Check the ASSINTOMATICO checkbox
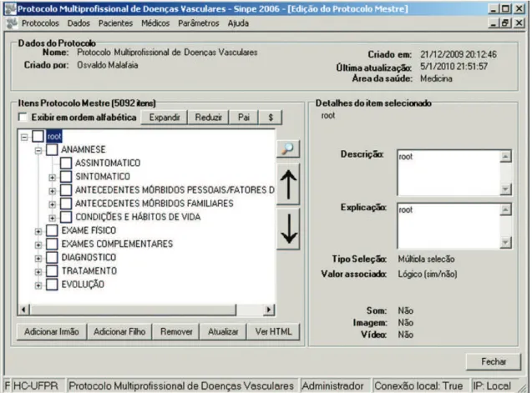 (66, 163)
